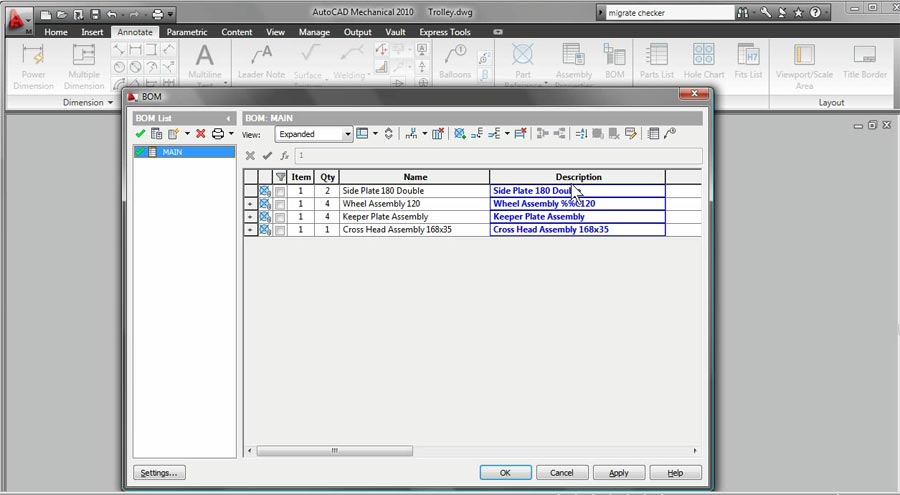Toggle checkbox on Wheel Assembly 120 row
The height and width of the screenshot is (495, 900).
point(280,204)
